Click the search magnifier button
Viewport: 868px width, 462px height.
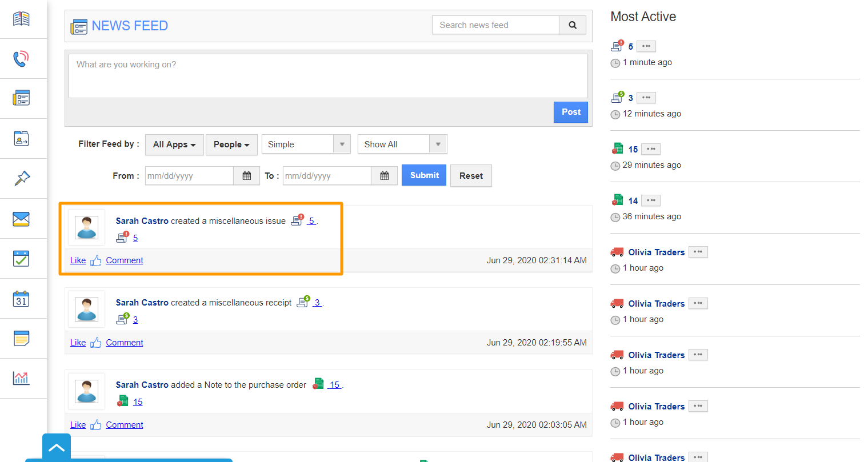coord(573,25)
